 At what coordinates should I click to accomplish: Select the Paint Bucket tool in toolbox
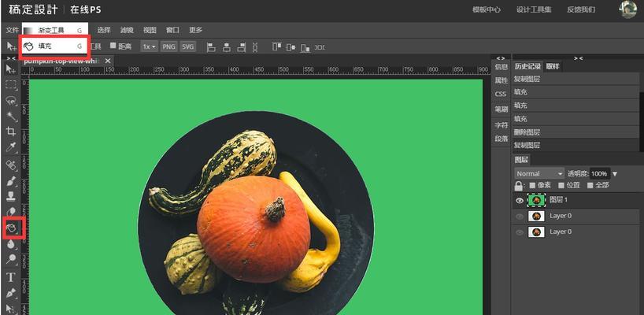pyautogui.click(x=12, y=228)
